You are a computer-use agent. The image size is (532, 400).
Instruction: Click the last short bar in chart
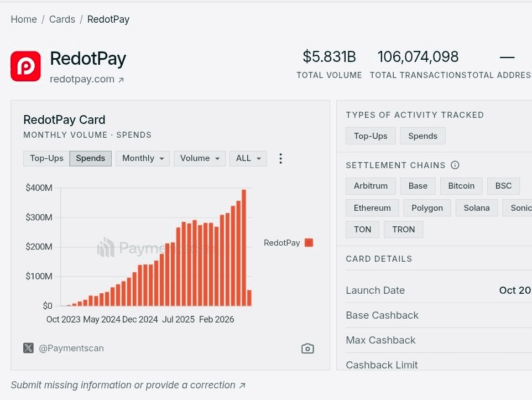(x=249, y=298)
